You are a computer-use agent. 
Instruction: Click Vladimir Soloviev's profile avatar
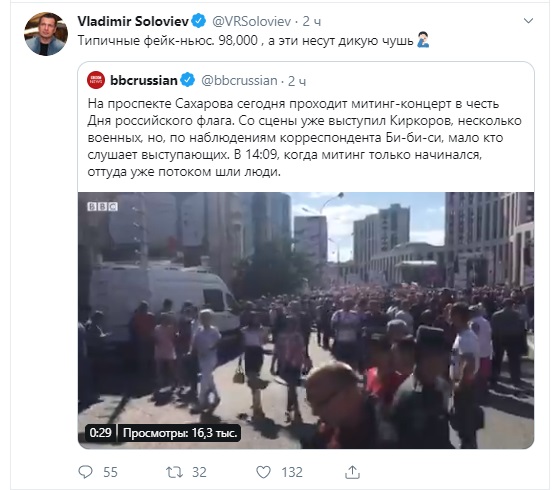46,34
